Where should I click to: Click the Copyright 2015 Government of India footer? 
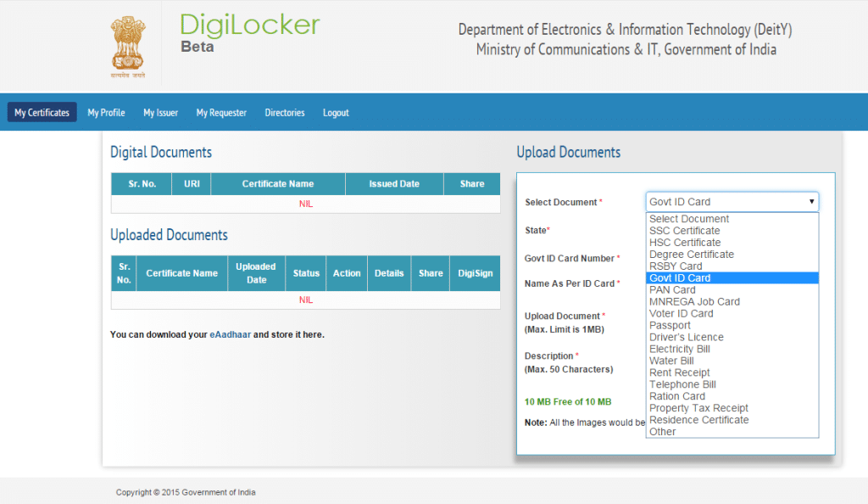186,492
